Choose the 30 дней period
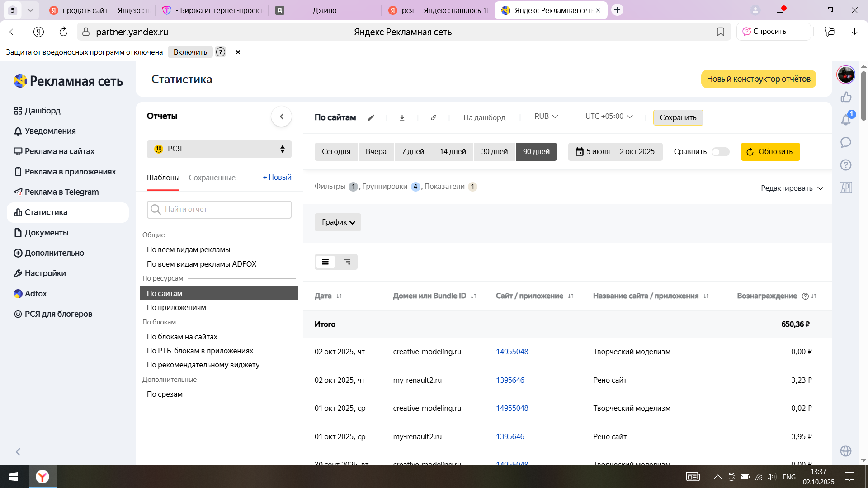Image resolution: width=868 pixels, height=488 pixels. point(494,152)
